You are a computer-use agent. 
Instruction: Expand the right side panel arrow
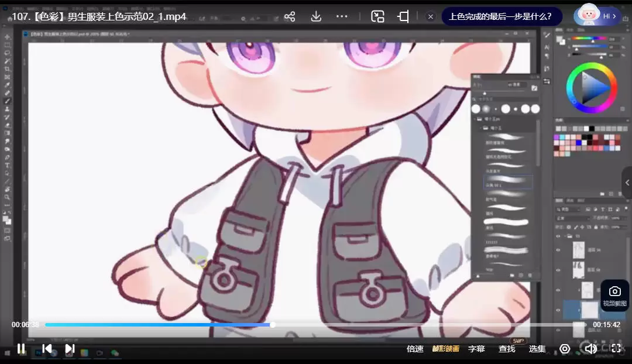tap(627, 183)
